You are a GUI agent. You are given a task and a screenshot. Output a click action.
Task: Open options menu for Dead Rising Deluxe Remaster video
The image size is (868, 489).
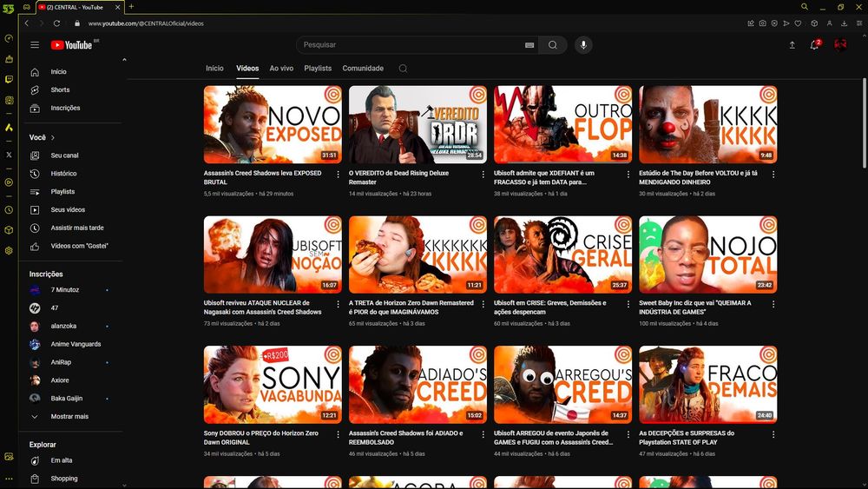coord(483,175)
